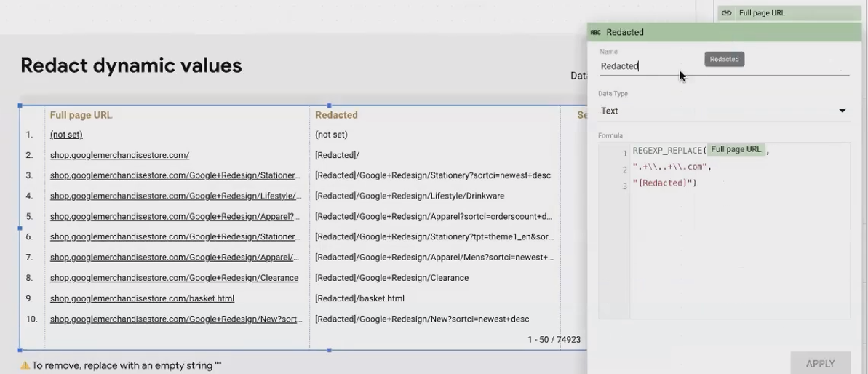Open the Stationery URL link in row 3

(x=176, y=175)
